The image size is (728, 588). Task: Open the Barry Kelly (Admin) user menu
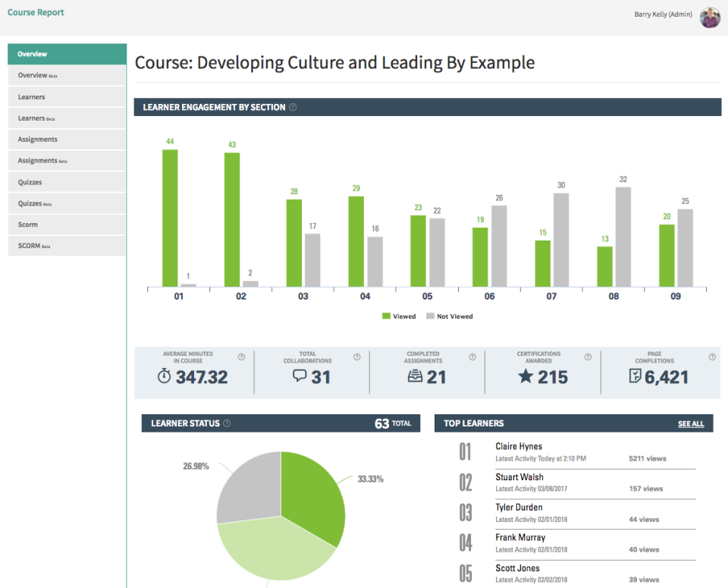[663, 14]
